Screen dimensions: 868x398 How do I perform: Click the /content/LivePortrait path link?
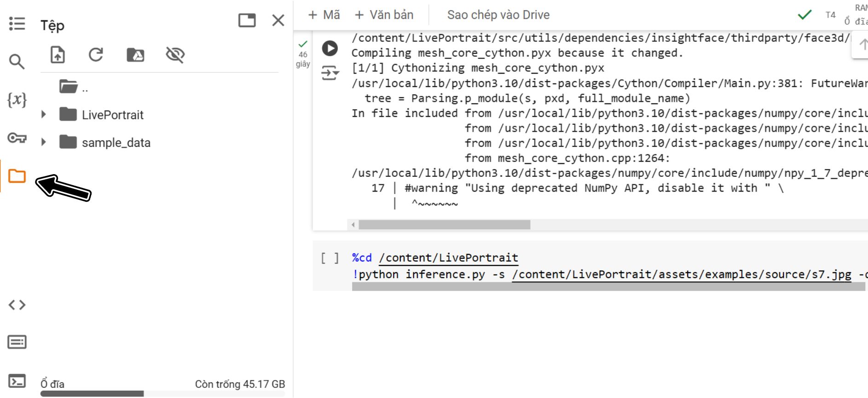449,258
